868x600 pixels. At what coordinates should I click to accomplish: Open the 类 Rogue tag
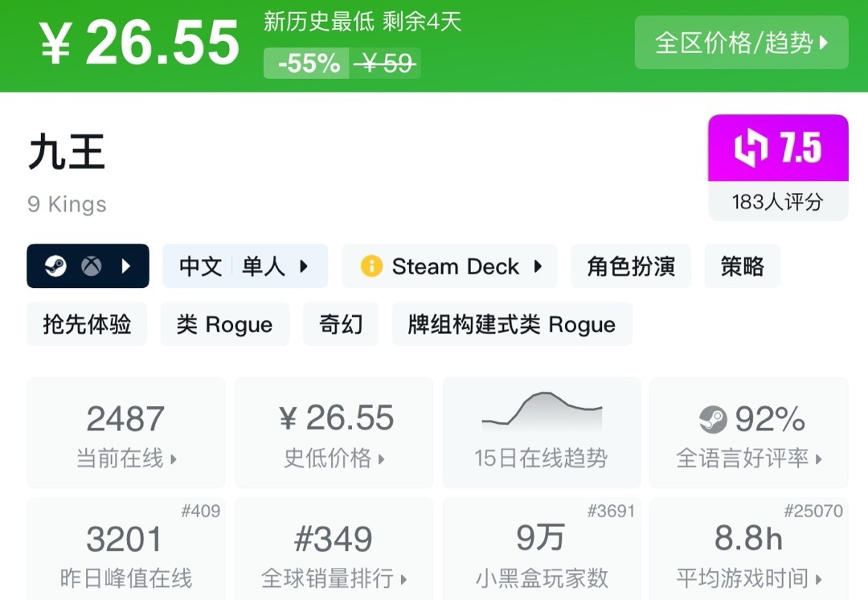(x=224, y=324)
